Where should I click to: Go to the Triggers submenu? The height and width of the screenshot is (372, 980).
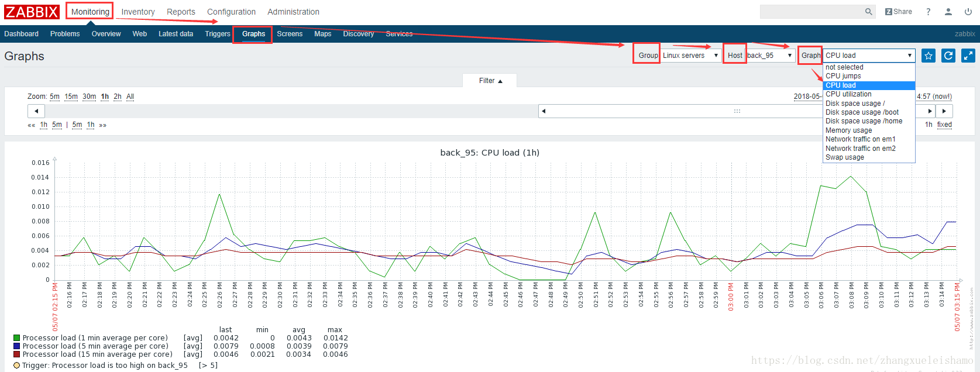pyautogui.click(x=218, y=34)
